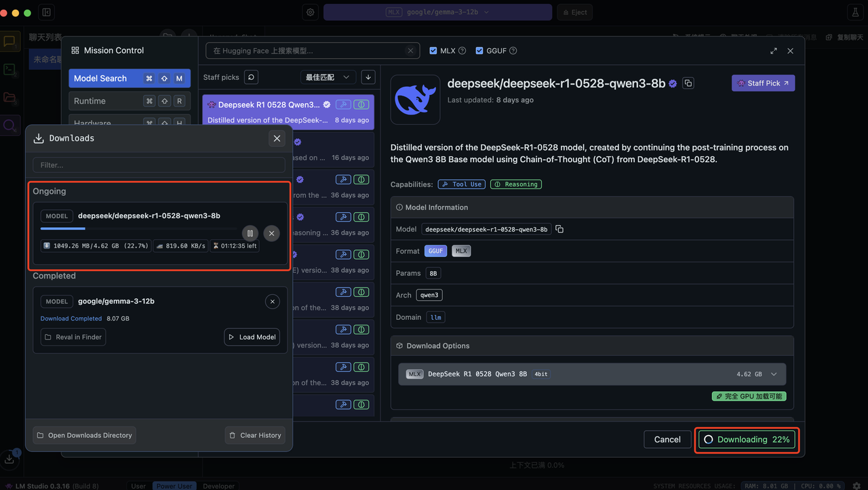Click the Downloads tray icon in sidebar
This screenshot has width=868, height=490.
click(x=9, y=459)
